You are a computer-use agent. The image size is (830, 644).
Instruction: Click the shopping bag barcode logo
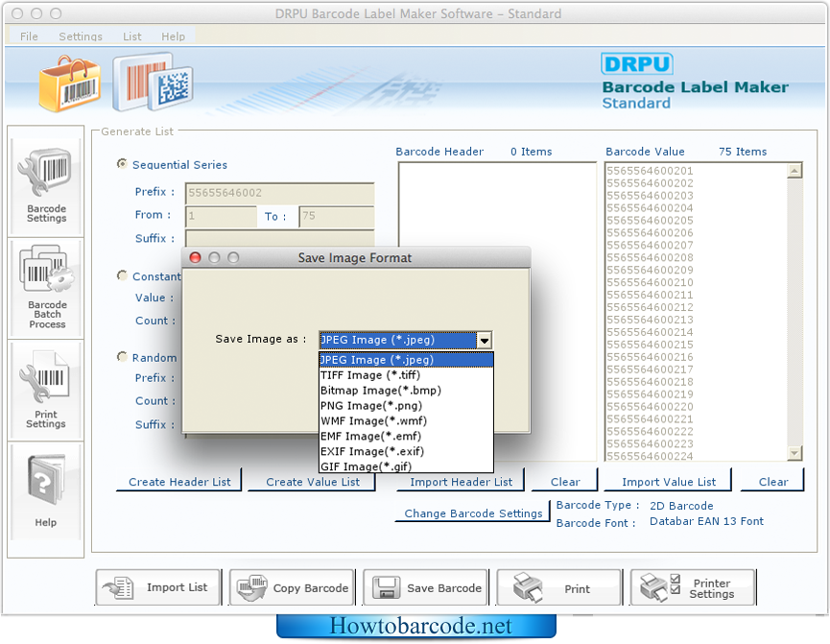coord(70,83)
